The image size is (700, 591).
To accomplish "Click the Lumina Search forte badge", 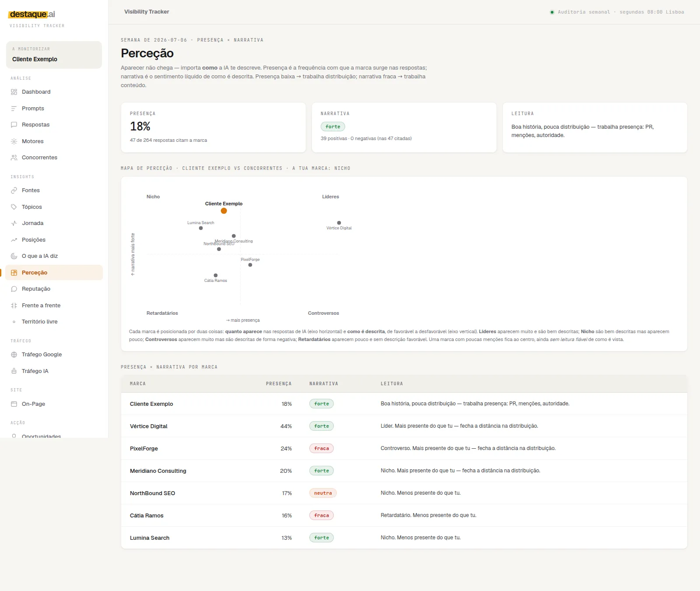I will [x=322, y=538].
